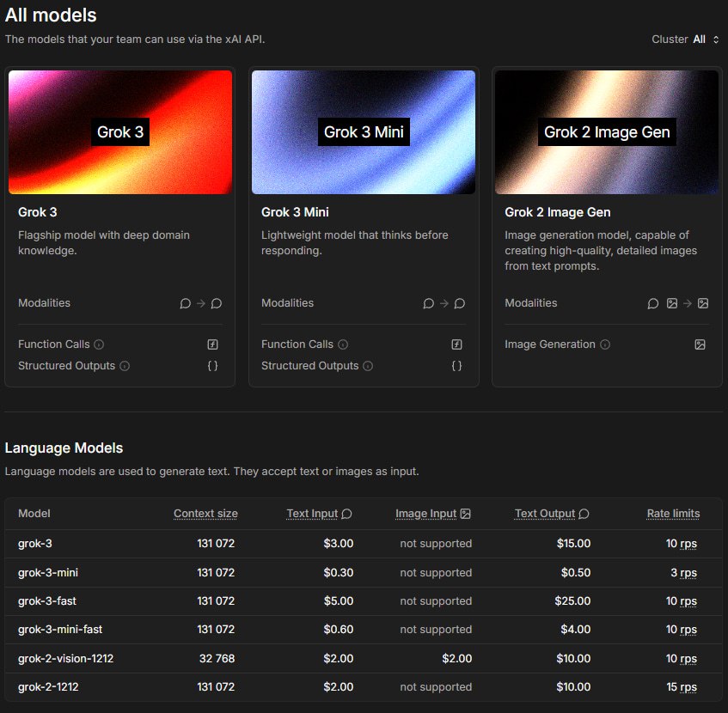Sort by the Context size column header
Viewport: 728px width, 713px height.
point(205,514)
